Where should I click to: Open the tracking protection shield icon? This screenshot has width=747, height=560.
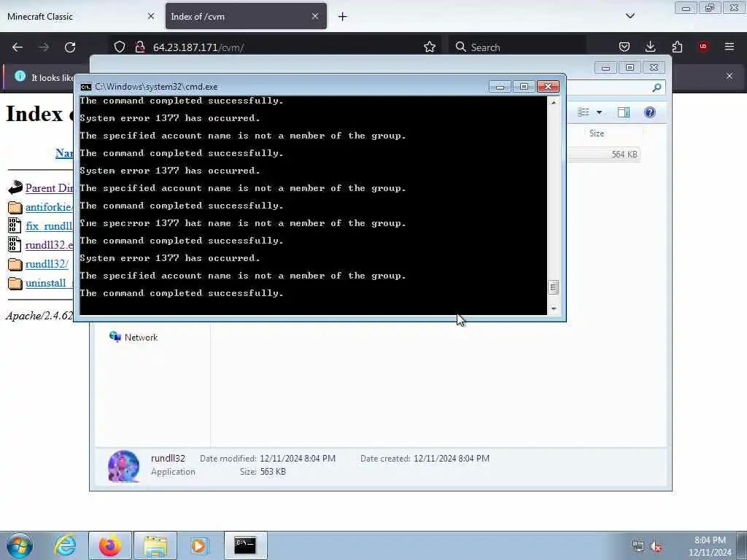coord(120,47)
